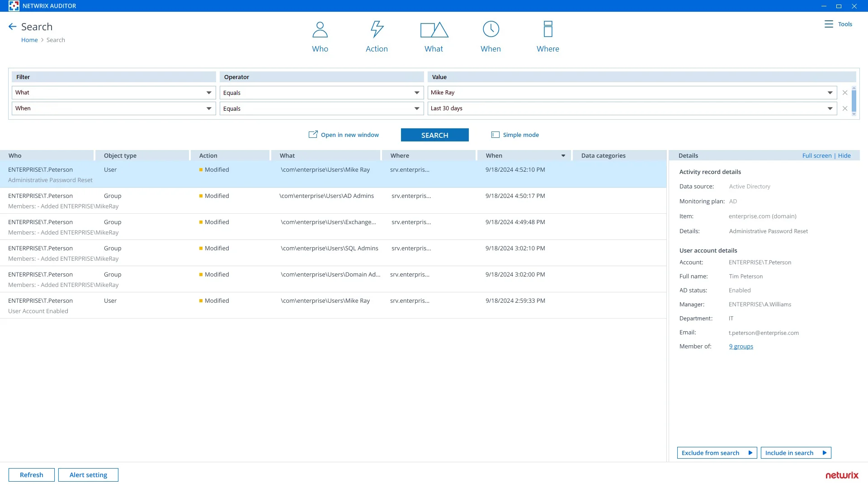Click the Open in new window icon
The image size is (868, 488).
pyautogui.click(x=313, y=135)
